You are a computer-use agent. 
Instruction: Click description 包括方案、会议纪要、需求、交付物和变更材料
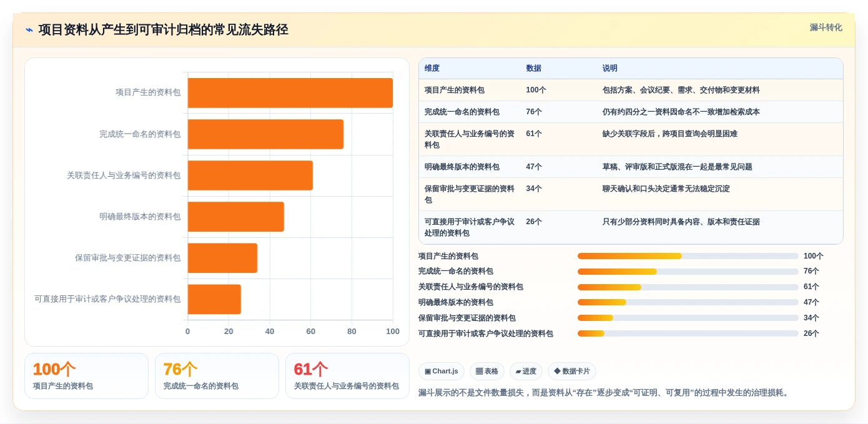click(681, 90)
